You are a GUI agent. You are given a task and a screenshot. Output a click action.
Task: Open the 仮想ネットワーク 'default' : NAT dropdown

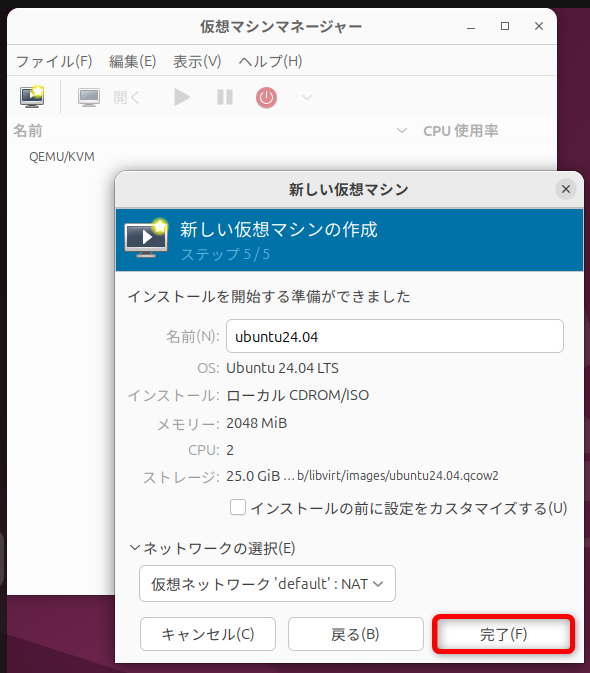[x=267, y=584]
